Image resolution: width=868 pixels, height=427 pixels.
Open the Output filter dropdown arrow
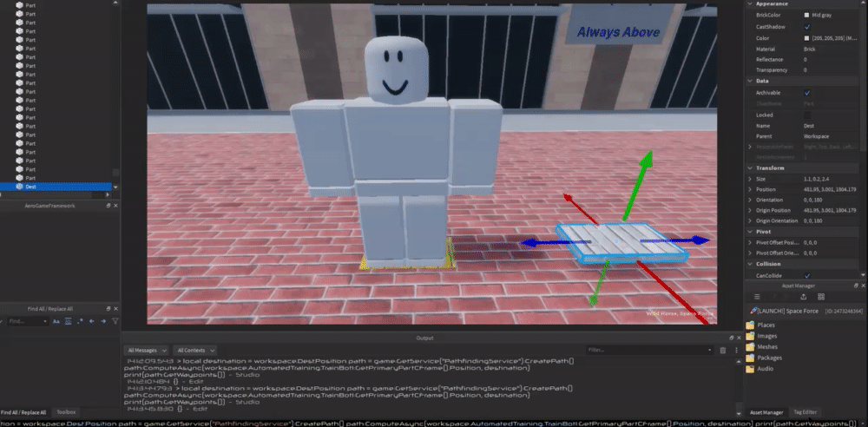(x=710, y=351)
